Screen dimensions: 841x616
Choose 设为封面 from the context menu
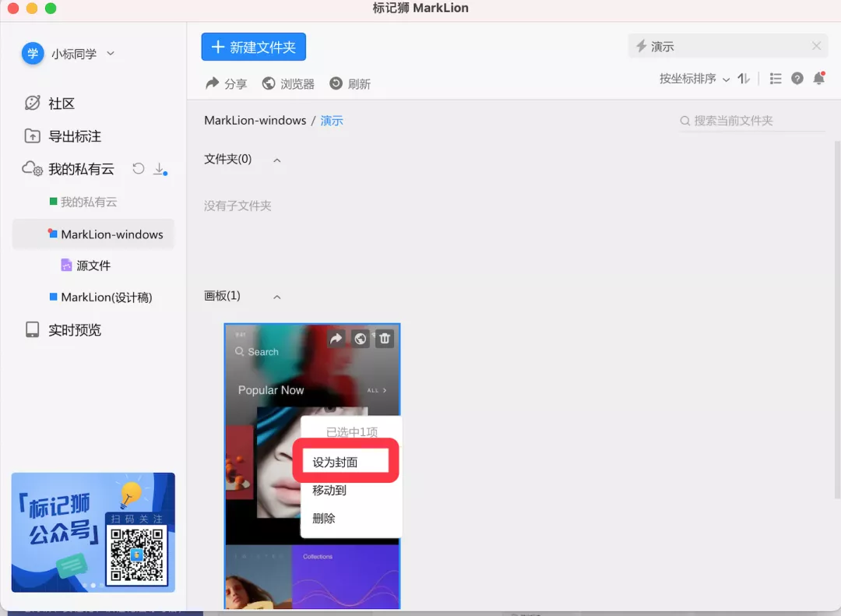[x=336, y=462]
